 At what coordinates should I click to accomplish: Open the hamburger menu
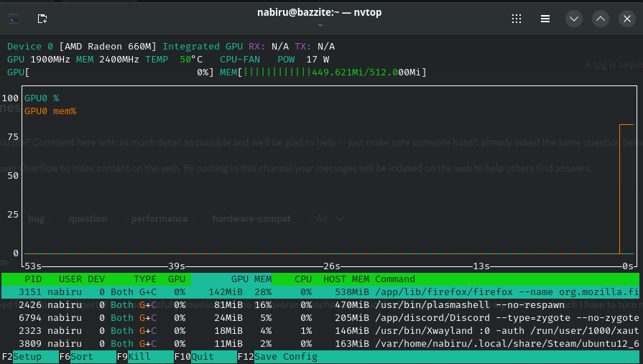pos(545,19)
